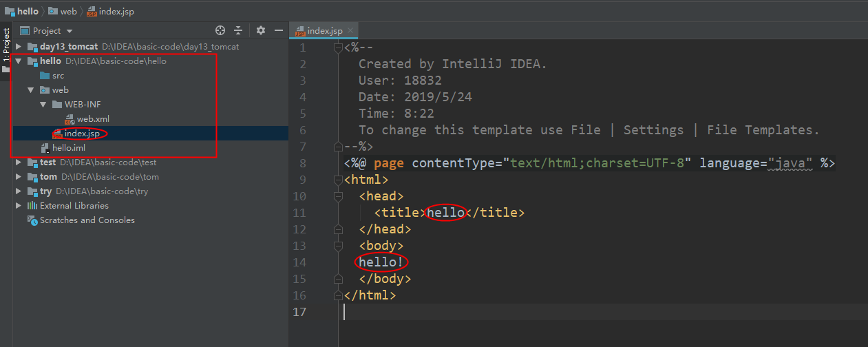Click the test module folder icon
Image resolution: width=868 pixels, height=347 pixels.
pos(32,162)
